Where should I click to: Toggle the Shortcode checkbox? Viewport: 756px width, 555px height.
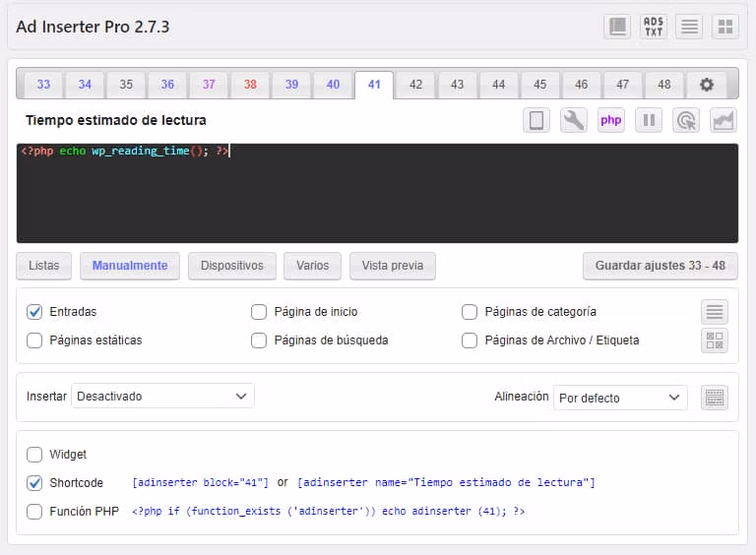coord(34,483)
